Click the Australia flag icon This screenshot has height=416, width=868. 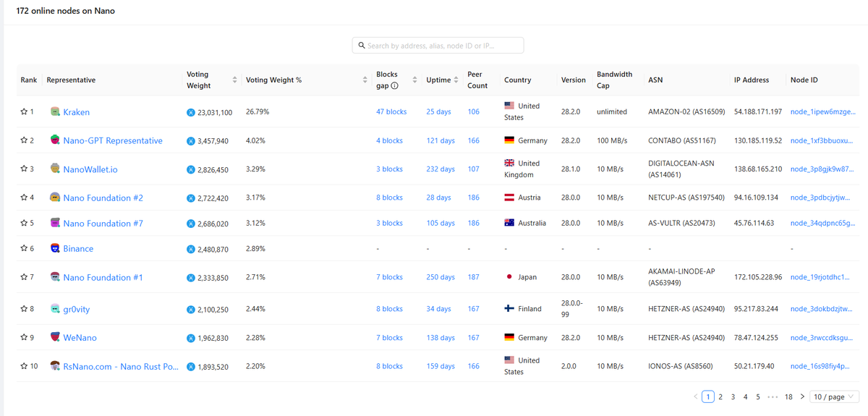[509, 223]
